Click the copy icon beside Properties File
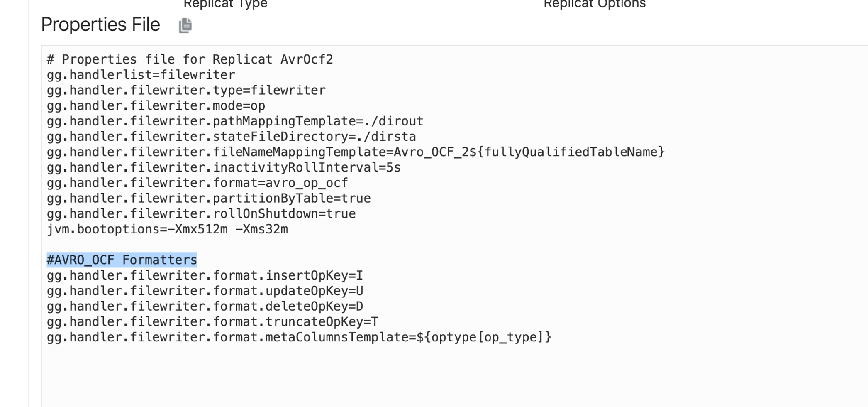The height and width of the screenshot is (407, 868). 185,25
